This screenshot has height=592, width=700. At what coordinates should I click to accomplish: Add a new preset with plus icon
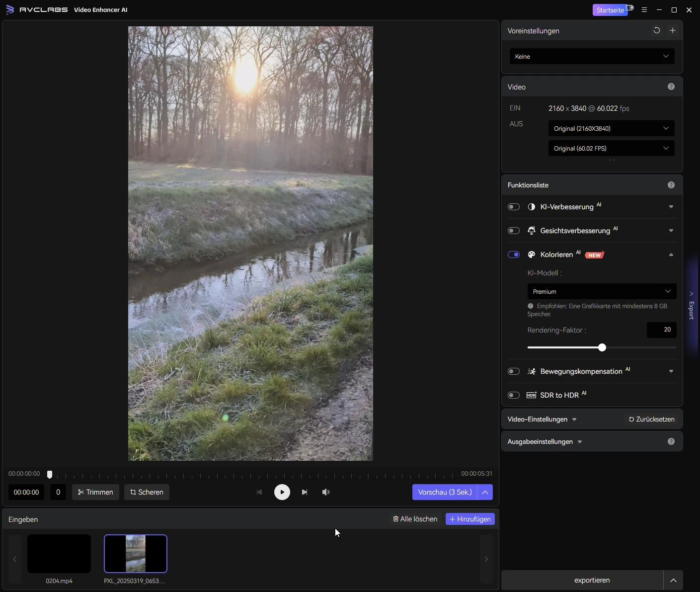(x=672, y=30)
